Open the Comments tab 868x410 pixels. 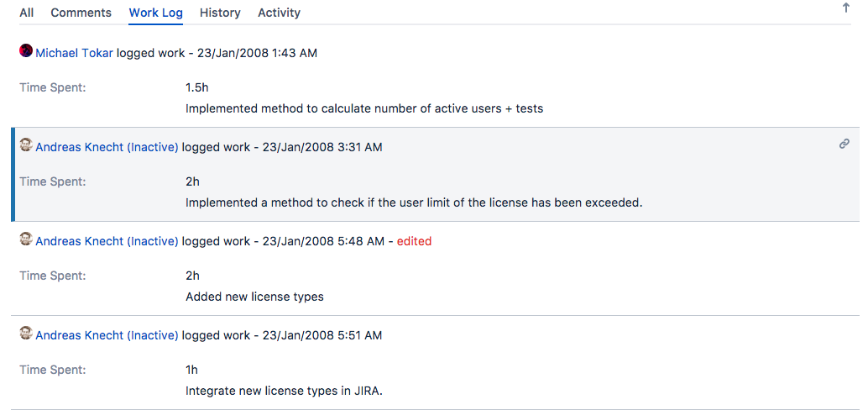pos(81,13)
